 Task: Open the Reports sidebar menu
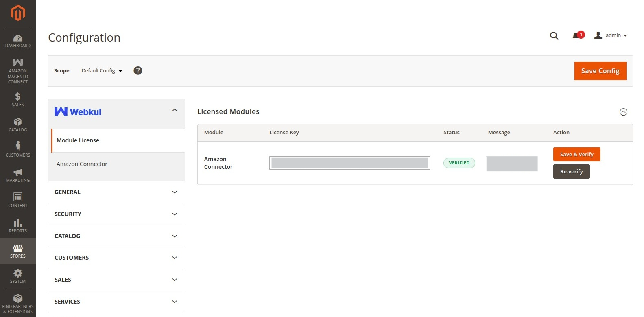coord(18,226)
